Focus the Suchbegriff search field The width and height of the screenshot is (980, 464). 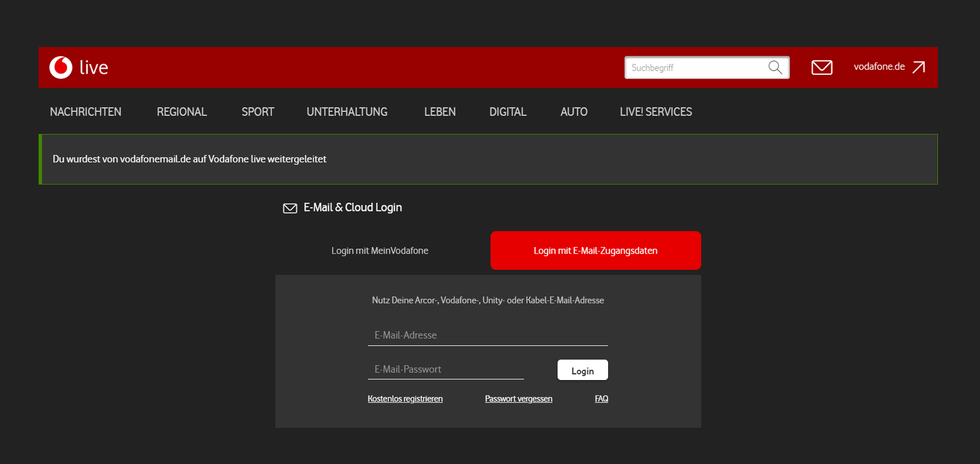[x=707, y=67]
